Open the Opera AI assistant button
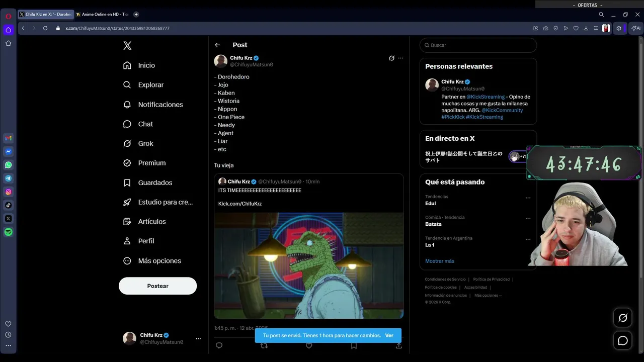Image resolution: width=644 pixels, height=362 pixels. point(636,28)
